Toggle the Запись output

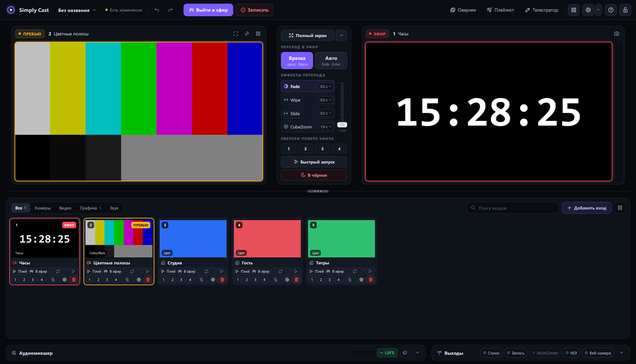click(516, 353)
